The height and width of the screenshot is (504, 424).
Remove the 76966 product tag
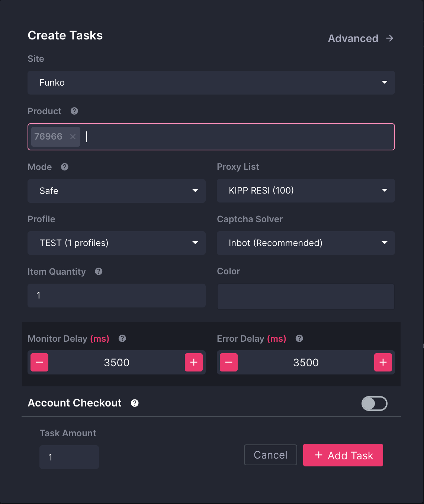73,137
